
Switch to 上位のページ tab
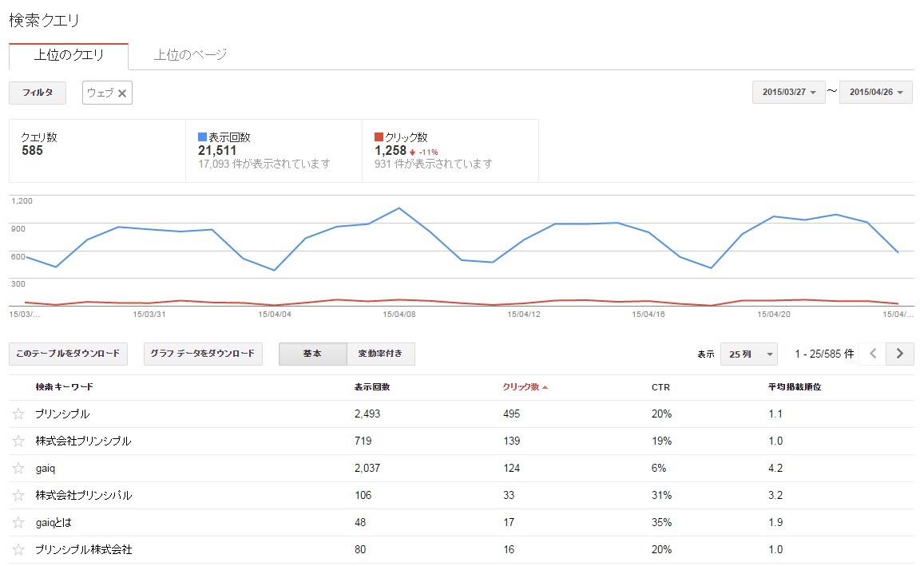click(190, 54)
